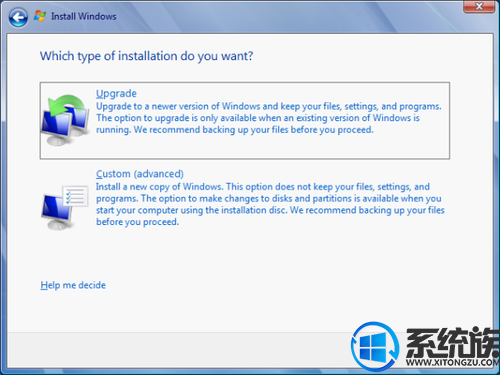Click the Install Windows title text
This screenshot has height=375, width=500.
coord(84,16)
